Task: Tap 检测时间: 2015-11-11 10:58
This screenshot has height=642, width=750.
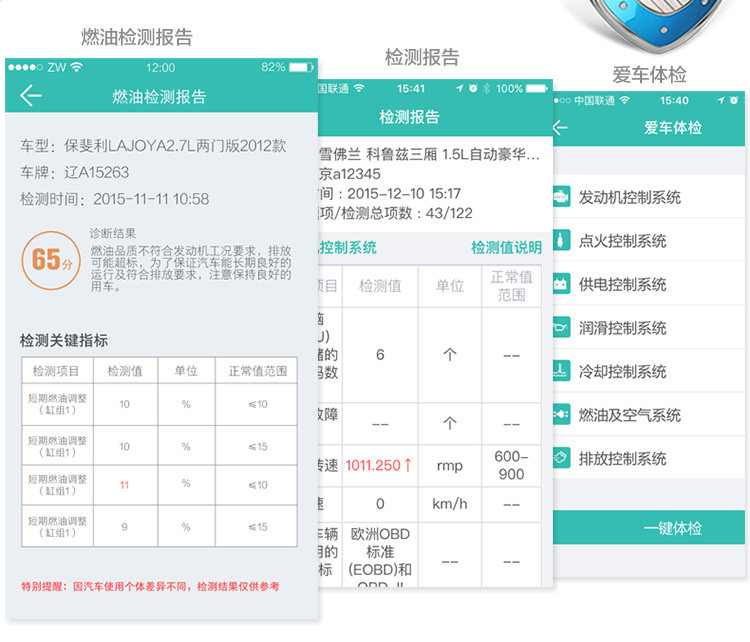Action: pos(115,199)
